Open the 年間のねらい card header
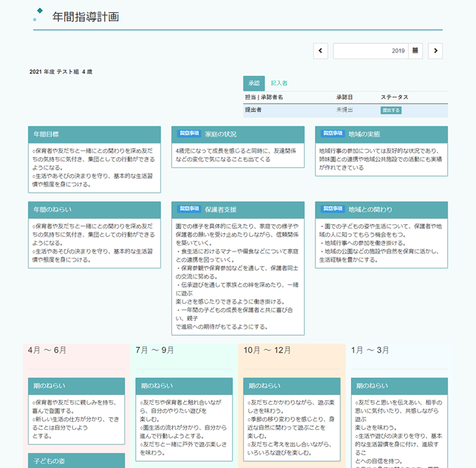Image resolution: width=476 pixels, height=468 pixels. [94, 210]
